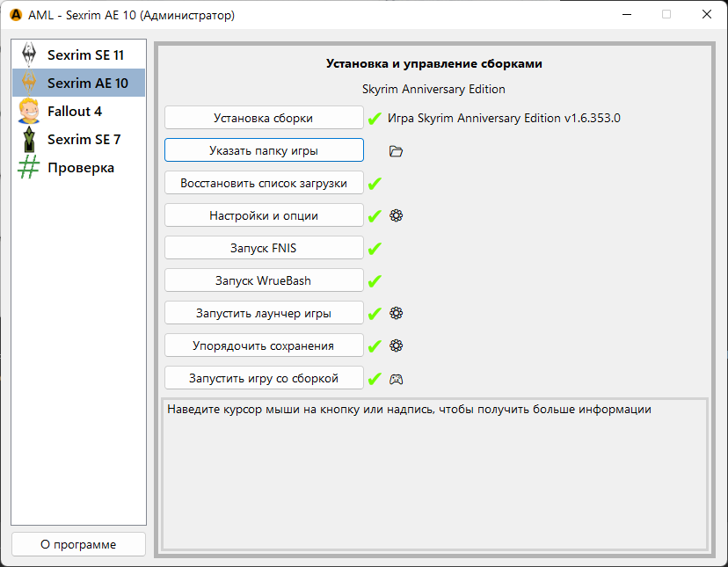Run Запуск FNIS
Viewport: 728px width, 567px height.
264,248
